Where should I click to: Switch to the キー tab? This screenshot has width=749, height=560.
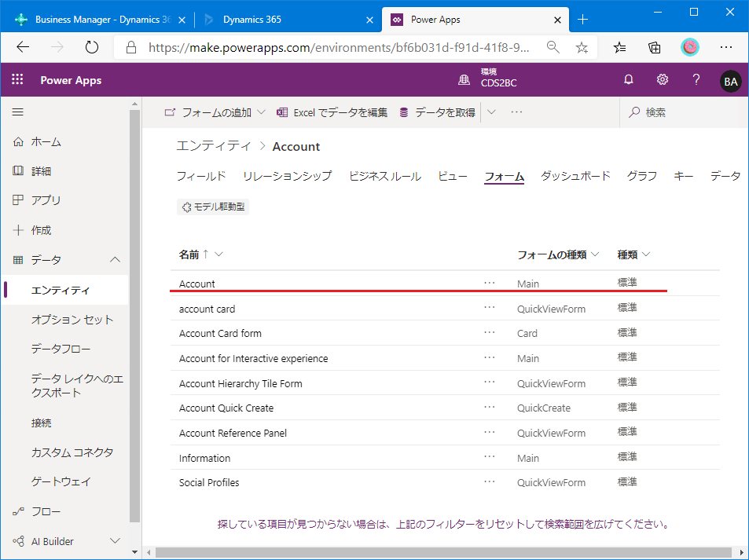[684, 176]
